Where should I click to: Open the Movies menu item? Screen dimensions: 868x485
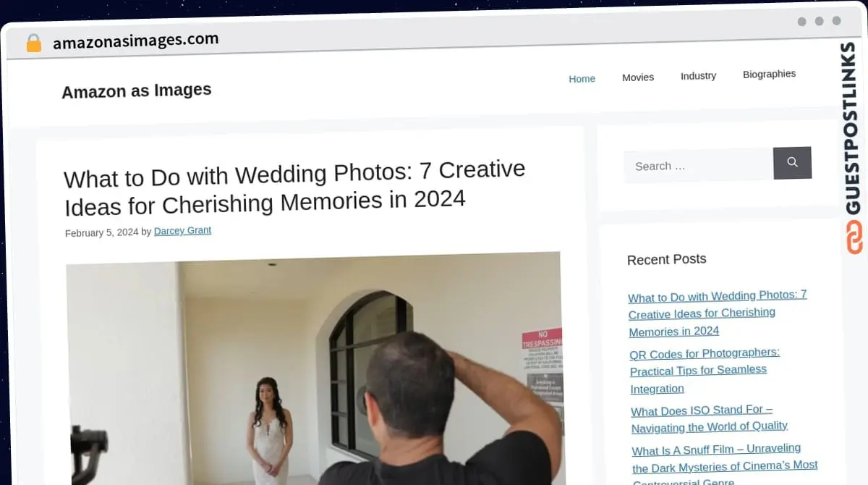pyautogui.click(x=638, y=77)
